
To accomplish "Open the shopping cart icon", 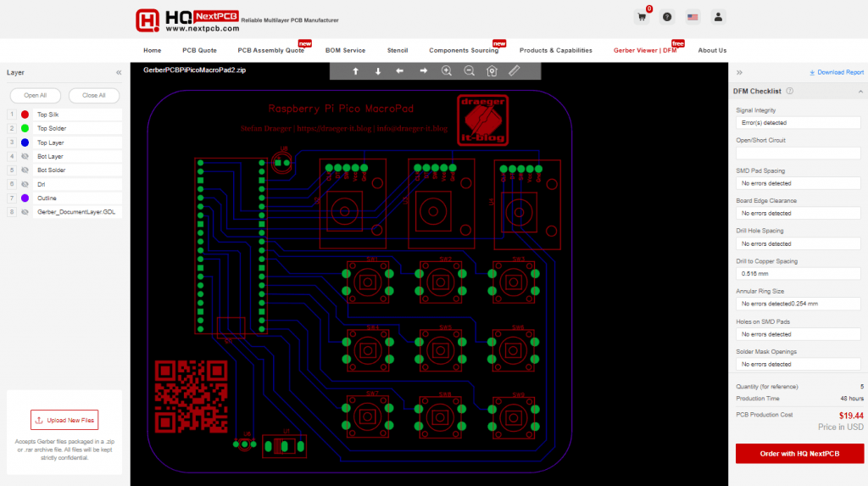I will coord(642,17).
